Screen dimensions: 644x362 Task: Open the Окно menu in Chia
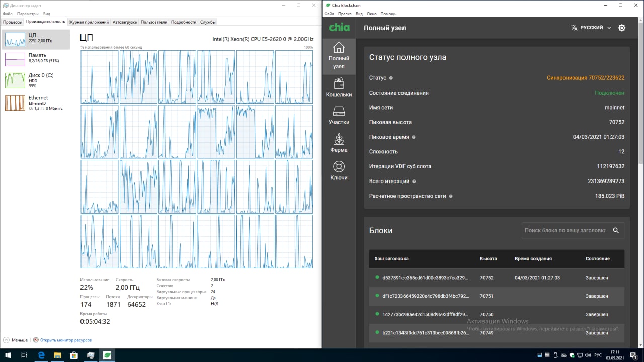pos(372,14)
